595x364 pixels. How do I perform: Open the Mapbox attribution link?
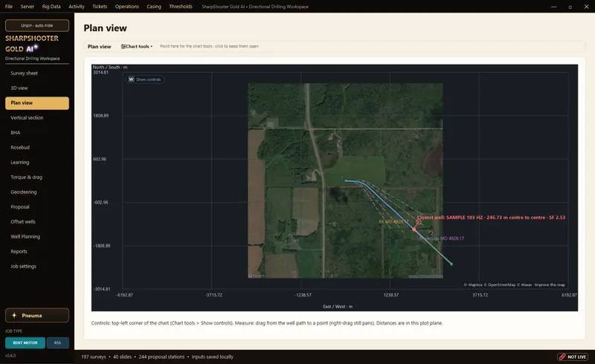(x=473, y=285)
